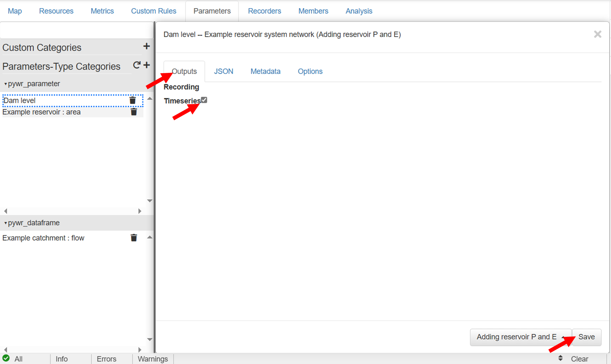
Task: Refresh the Parameters-Type Categories list
Action: [x=136, y=65]
